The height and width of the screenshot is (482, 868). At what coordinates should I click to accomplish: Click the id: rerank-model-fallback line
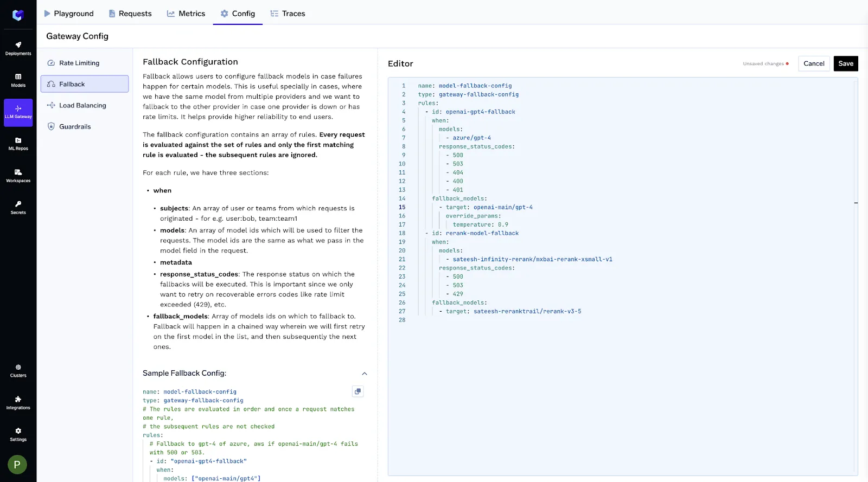[x=472, y=233]
